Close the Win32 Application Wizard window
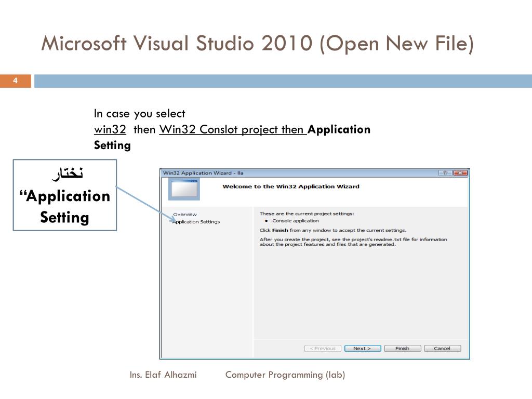Viewport: 532px width, 399px height. point(460,173)
